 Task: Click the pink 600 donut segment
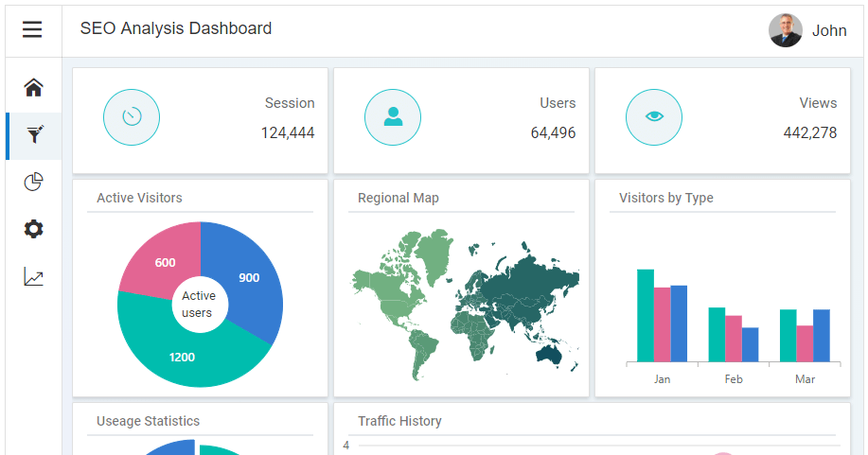click(165, 262)
